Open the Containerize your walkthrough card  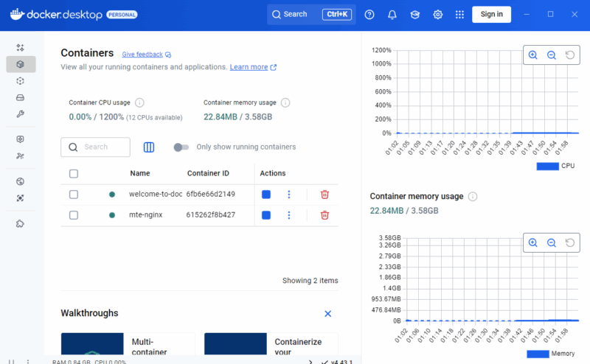[271, 343]
